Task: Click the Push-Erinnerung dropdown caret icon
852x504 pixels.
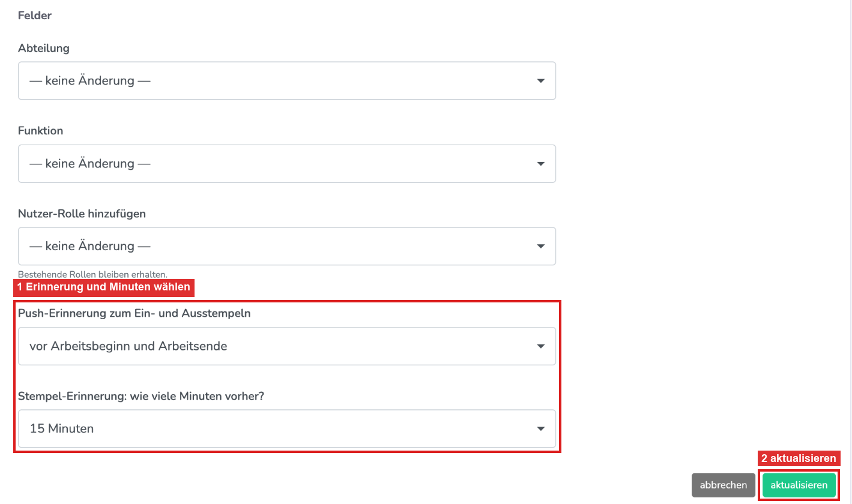Action: [x=540, y=346]
